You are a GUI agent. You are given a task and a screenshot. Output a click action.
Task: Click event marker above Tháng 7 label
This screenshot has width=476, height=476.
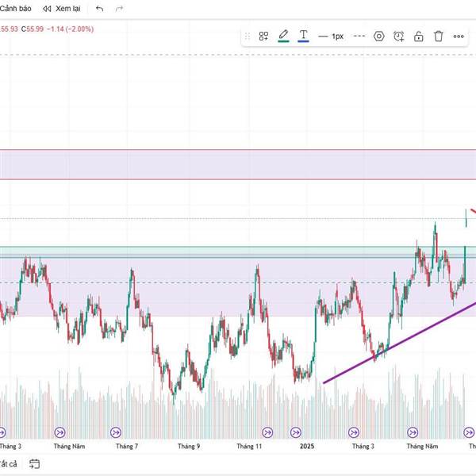click(x=116, y=432)
